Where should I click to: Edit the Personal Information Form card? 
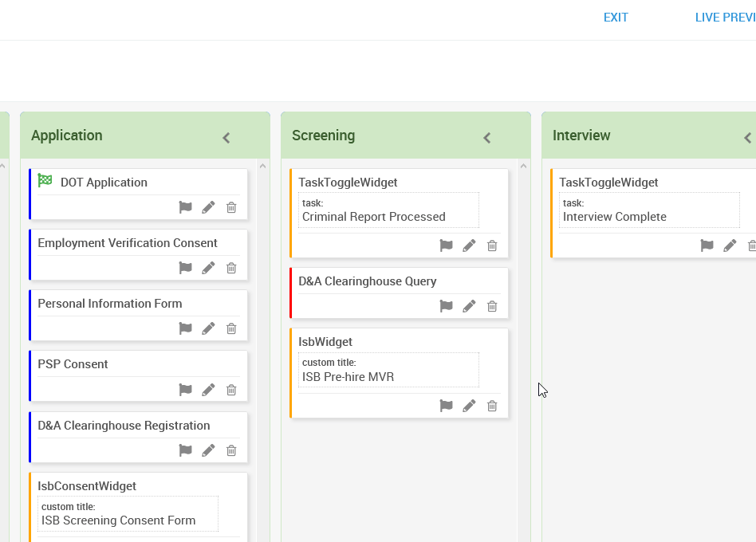point(208,328)
